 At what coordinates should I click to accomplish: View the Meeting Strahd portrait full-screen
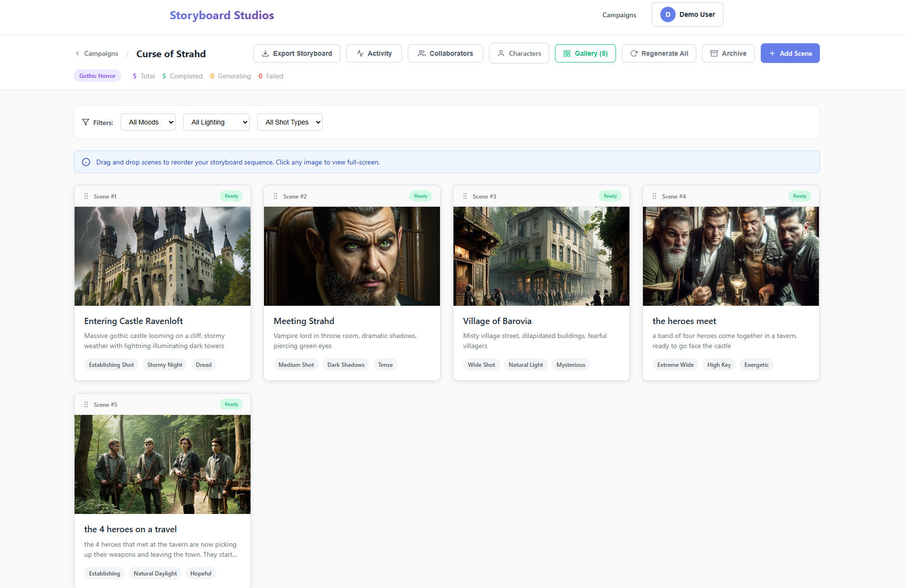[352, 256]
